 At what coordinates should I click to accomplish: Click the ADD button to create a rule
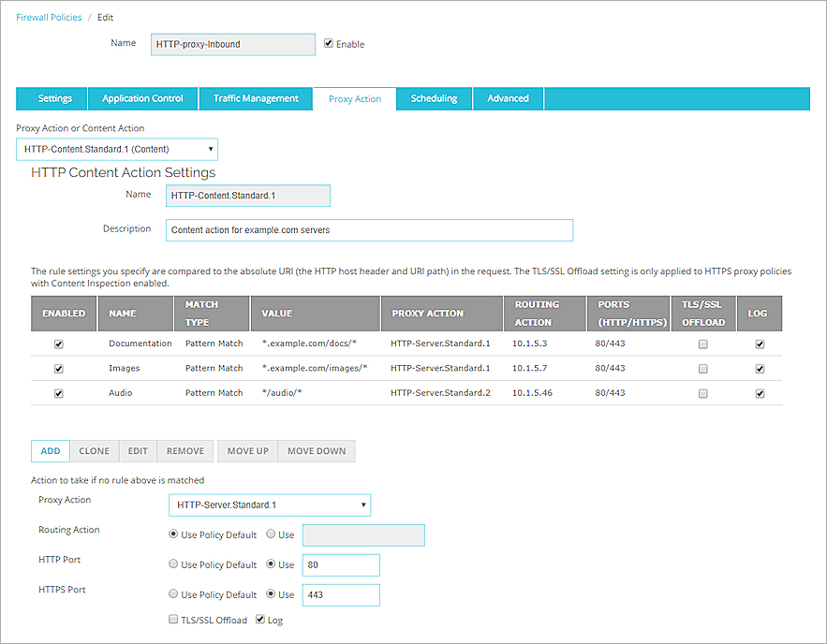50,450
